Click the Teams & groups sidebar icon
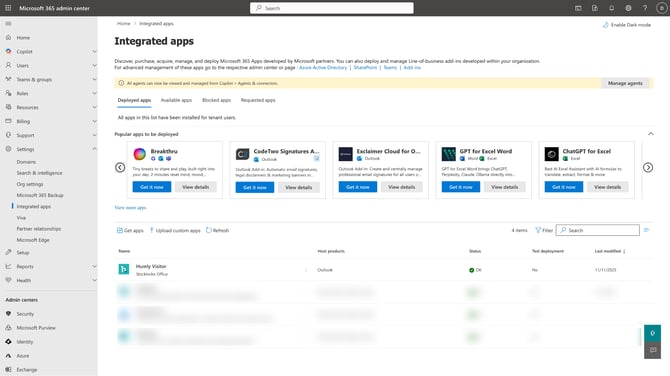The height and width of the screenshot is (376, 670). (x=9, y=79)
